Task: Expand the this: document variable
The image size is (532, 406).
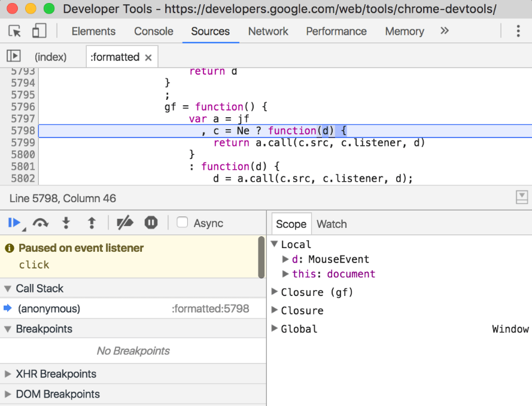Action: pyautogui.click(x=285, y=274)
